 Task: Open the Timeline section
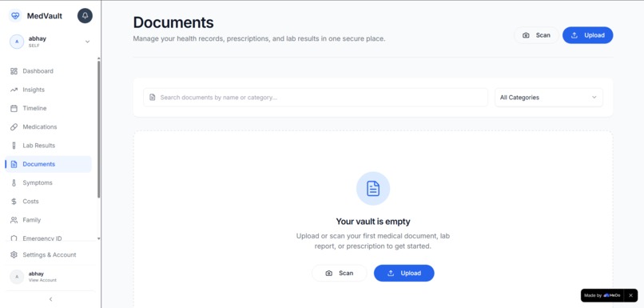coord(49,108)
